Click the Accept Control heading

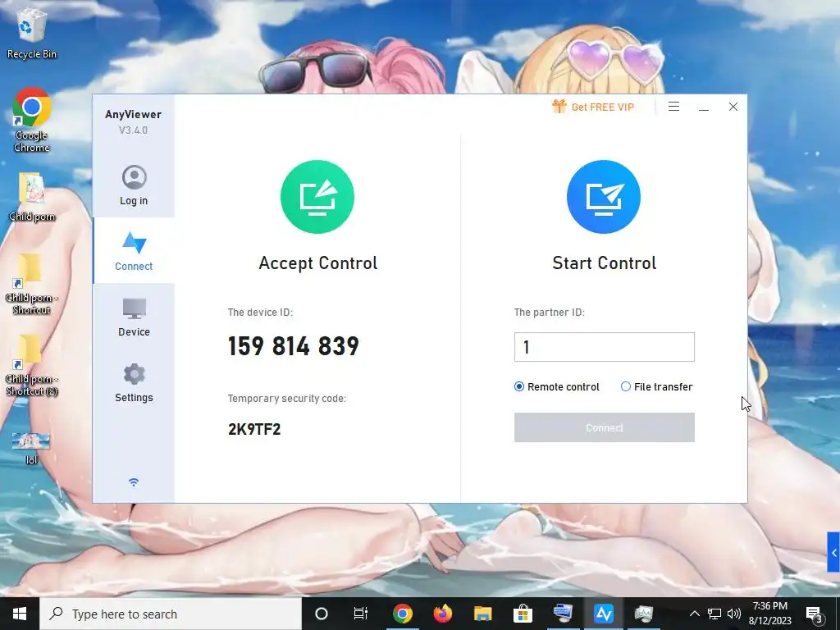[317, 263]
